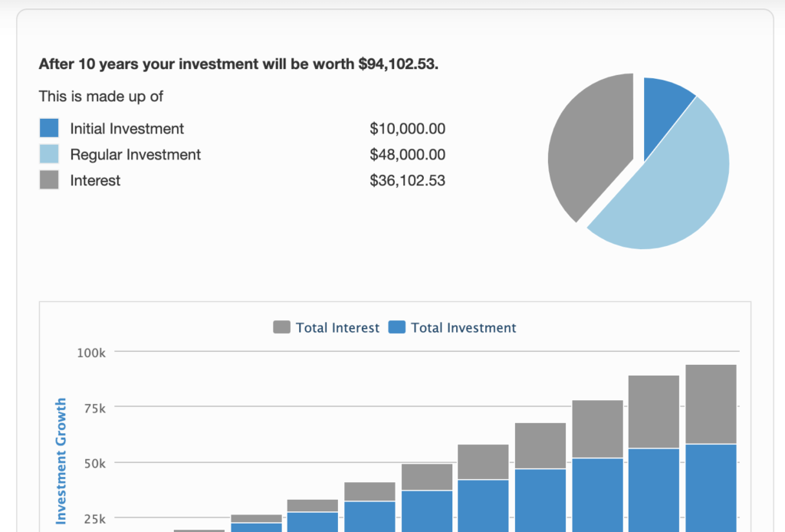Click the dark blue Initial Investment legend square

coord(48,128)
